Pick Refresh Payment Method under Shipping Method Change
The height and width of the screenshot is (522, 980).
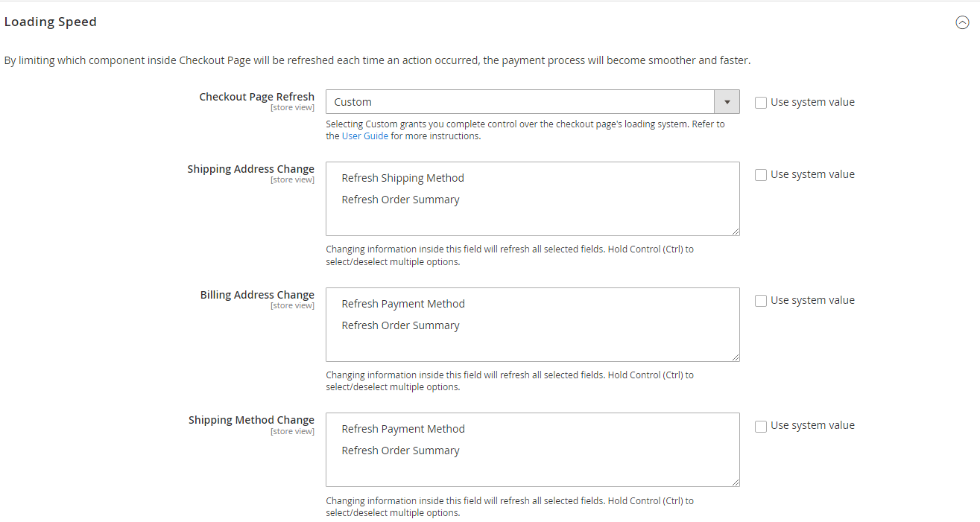(x=402, y=429)
